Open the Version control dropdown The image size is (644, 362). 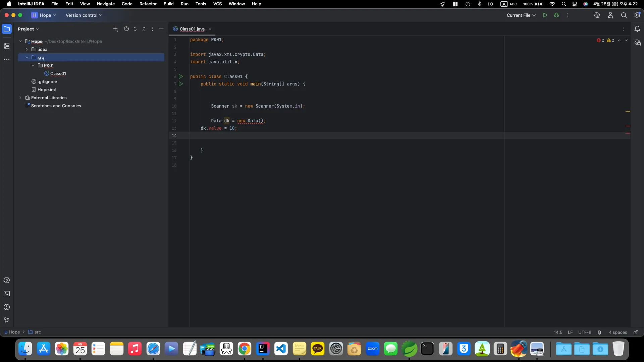tap(84, 15)
